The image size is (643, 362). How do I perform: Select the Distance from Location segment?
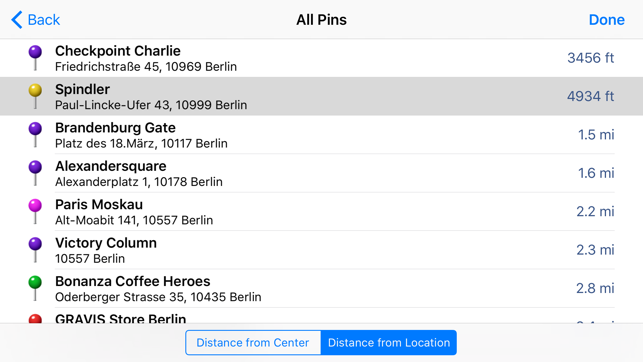pyautogui.click(x=389, y=343)
